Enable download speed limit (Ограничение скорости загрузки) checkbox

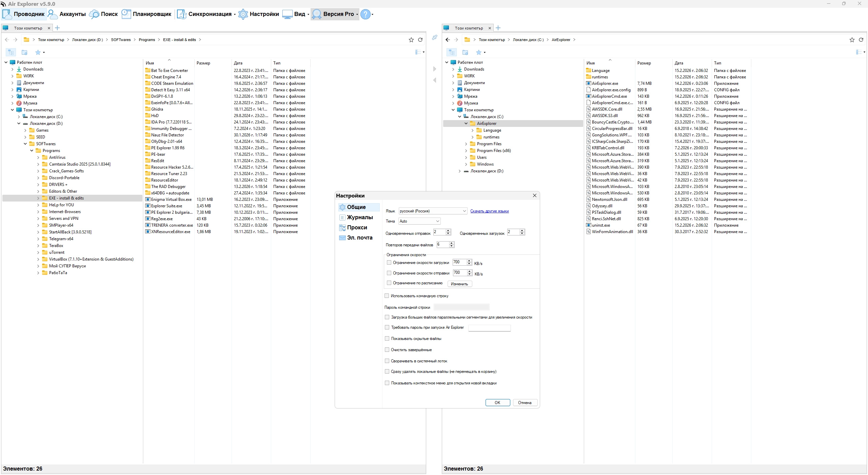389,263
